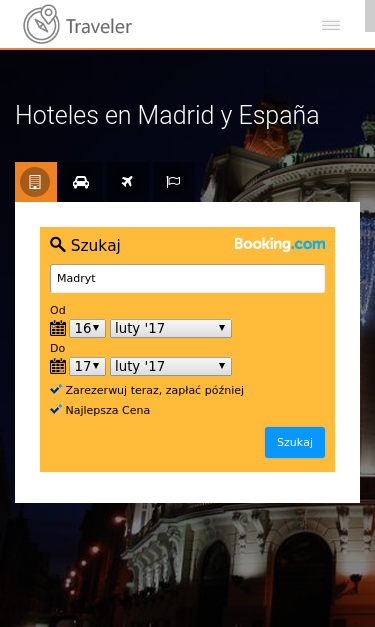The width and height of the screenshot is (375, 627).
Task: Open check-out month dropdown luty '17
Action: click(171, 366)
